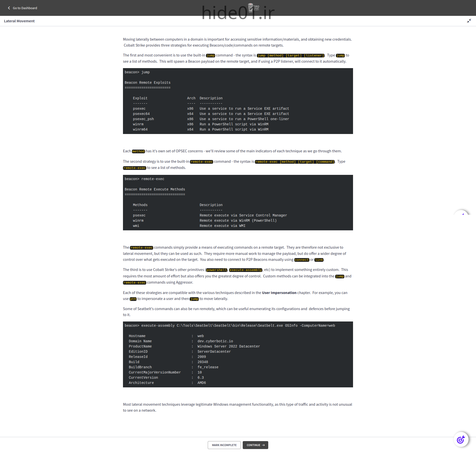Click the Build value 20348
Viewport: 476px width, 453px height.
pos(203,362)
